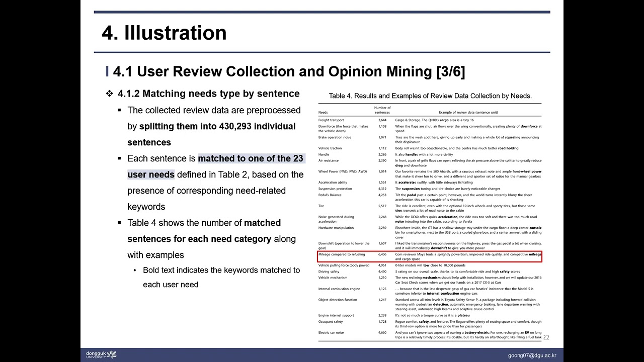
Task: Click the Dongguk University logo in footer
Action: (x=101, y=354)
